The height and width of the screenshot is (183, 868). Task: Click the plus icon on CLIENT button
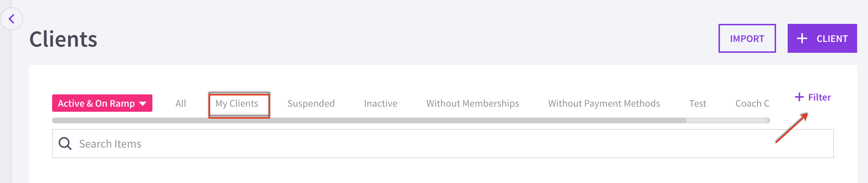[802, 38]
